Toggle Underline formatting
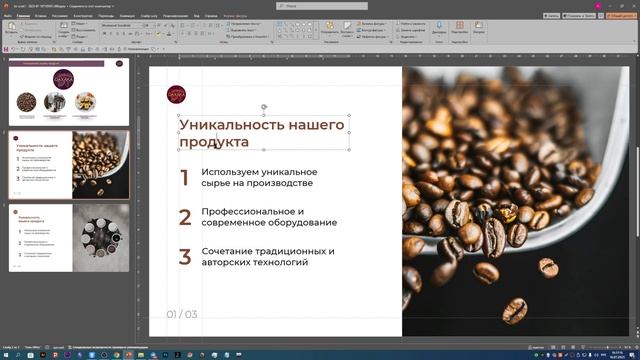Image resolution: width=640 pixels, height=360 pixels. pyautogui.click(x=118, y=33)
